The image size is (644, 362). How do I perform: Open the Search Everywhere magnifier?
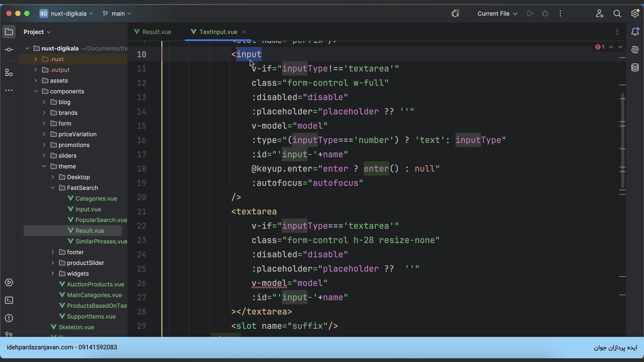[617, 14]
